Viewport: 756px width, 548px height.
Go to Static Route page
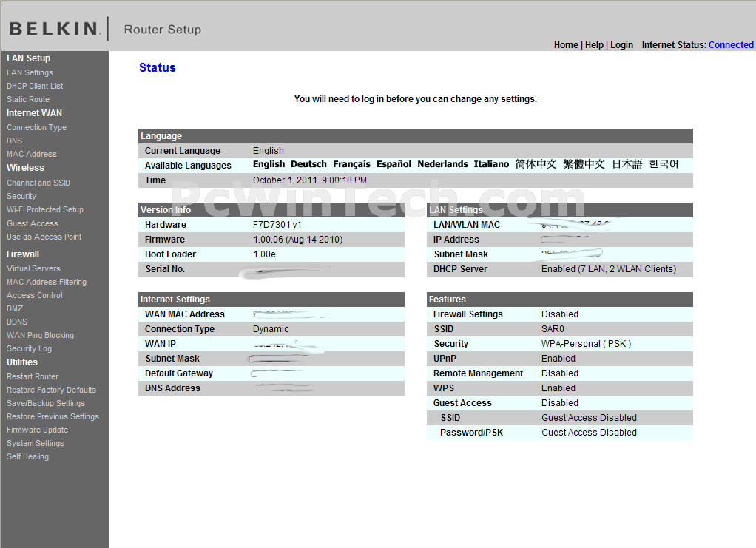[x=28, y=99]
